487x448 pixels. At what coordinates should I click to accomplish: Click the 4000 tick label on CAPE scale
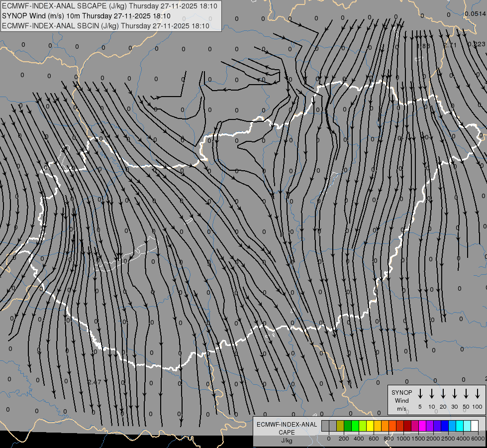(463, 439)
